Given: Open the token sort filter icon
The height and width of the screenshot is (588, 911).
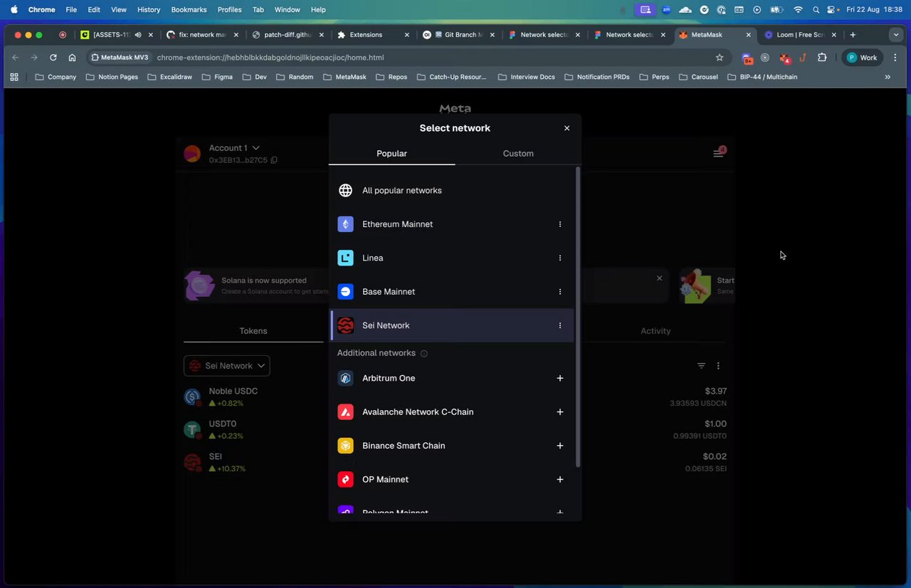Looking at the screenshot, I should click(701, 366).
